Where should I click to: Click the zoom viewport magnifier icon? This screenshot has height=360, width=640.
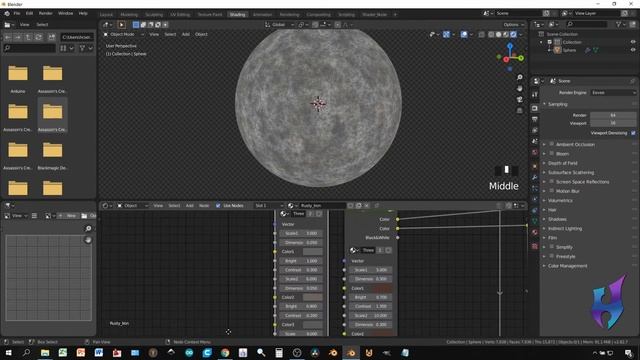[x=520, y=77]
